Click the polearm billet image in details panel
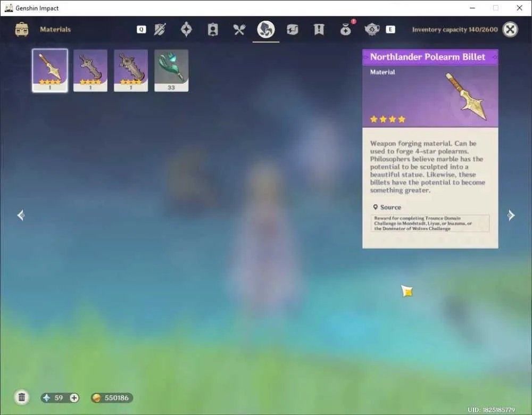This screenshot has height=415, width=532. tap(467, 96)
